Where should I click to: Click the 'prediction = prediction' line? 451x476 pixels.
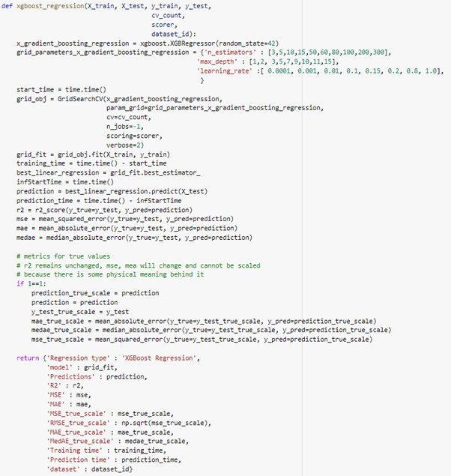pos(74,303)
